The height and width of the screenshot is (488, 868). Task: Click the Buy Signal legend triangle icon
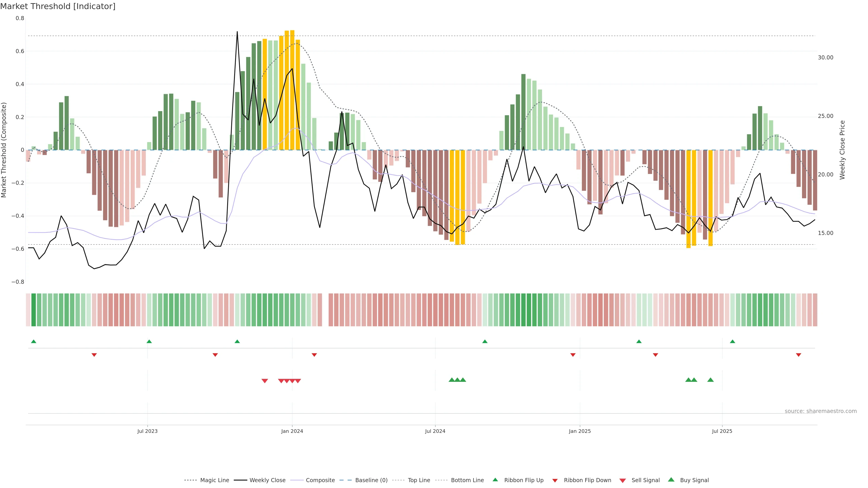click(671, 480)
